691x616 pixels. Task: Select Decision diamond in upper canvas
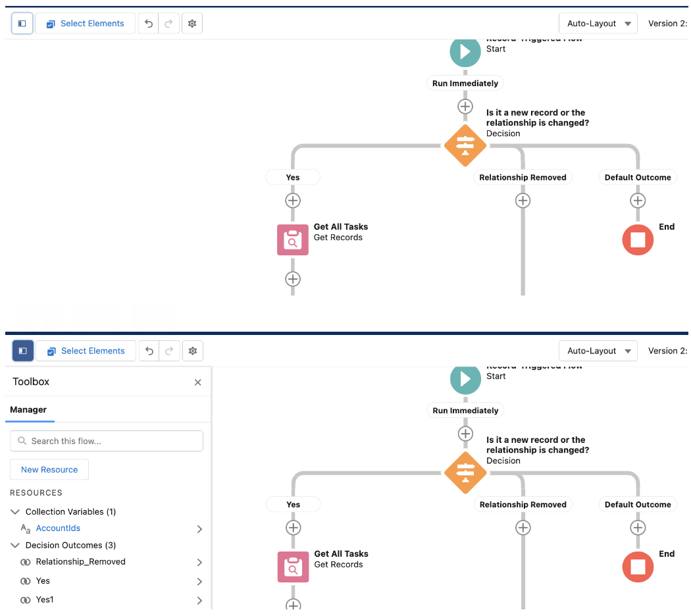(465, 145)
